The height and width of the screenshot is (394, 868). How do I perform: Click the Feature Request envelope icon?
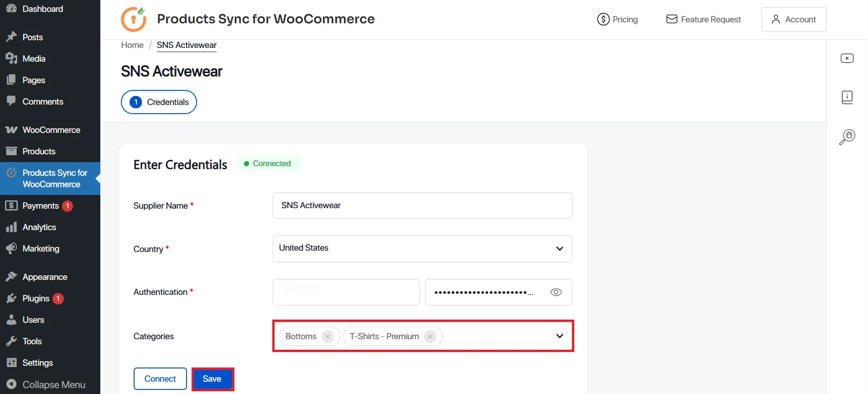click(671, 19)
